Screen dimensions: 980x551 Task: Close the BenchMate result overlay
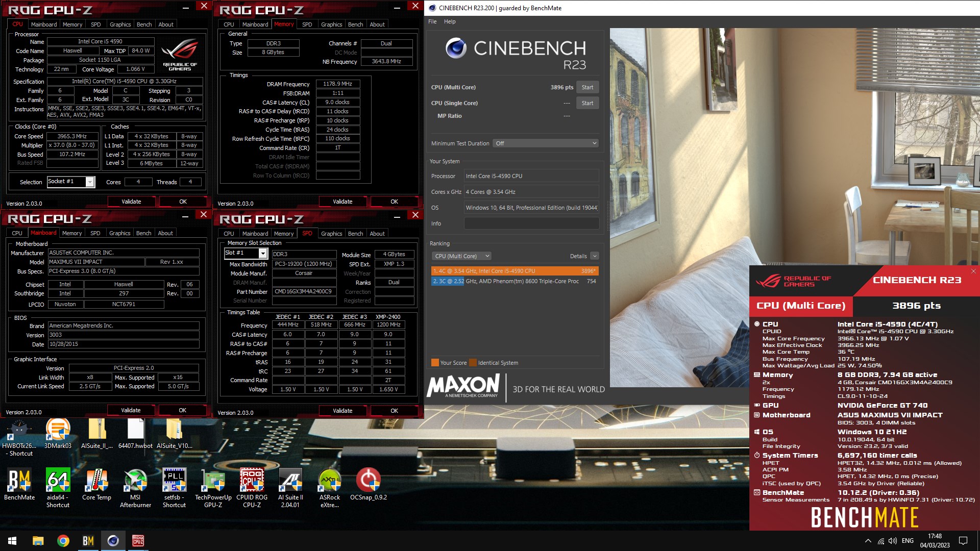pos(973,271)
